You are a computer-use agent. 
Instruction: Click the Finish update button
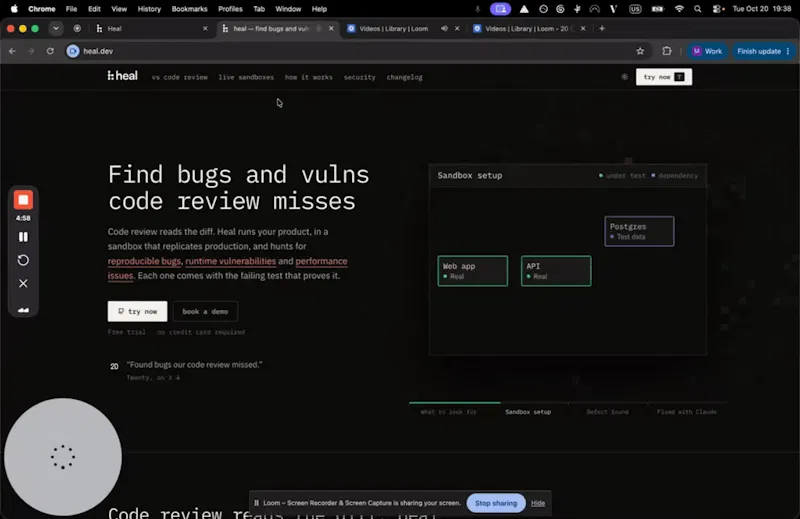(759, 51)
